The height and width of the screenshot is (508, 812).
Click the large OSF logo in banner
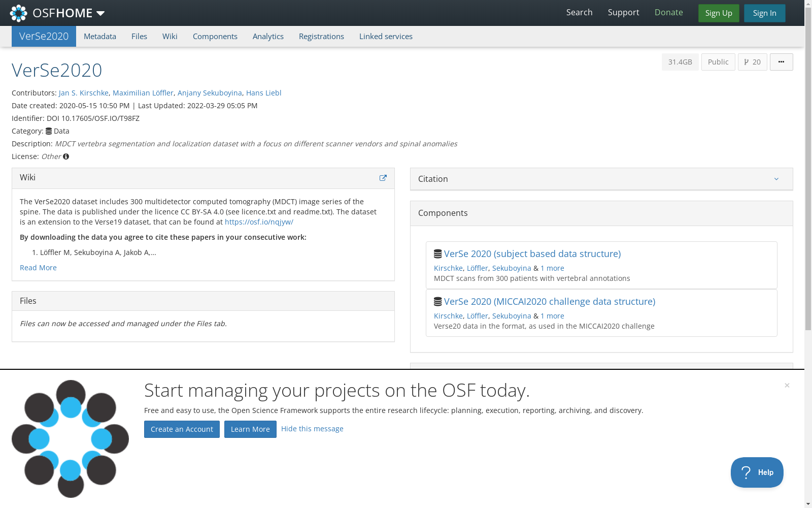[x=70, y=439]
